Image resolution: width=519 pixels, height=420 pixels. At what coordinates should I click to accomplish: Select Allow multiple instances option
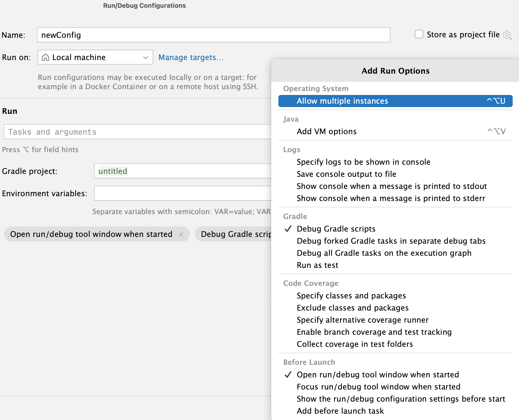point(395,101)
